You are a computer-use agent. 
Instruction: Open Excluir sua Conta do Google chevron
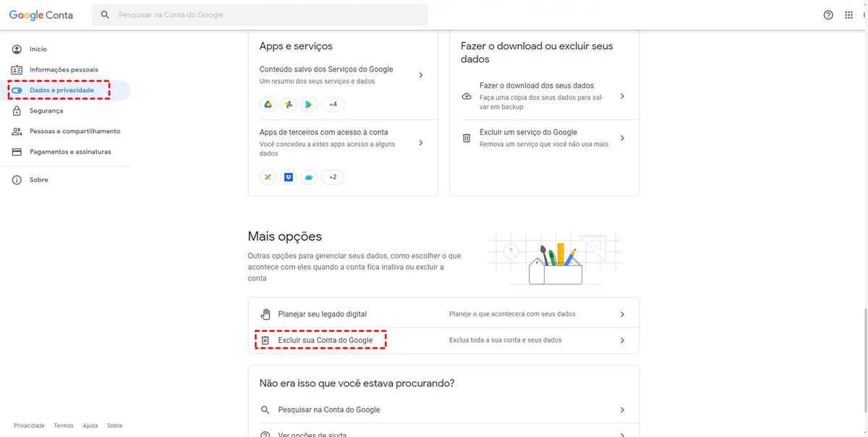coord(622,340)
